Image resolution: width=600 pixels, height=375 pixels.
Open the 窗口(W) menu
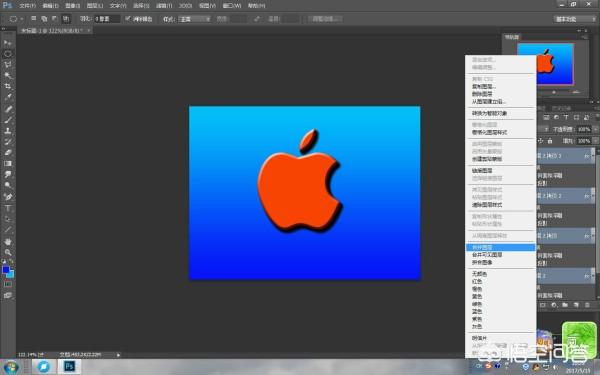click(232, 6)
